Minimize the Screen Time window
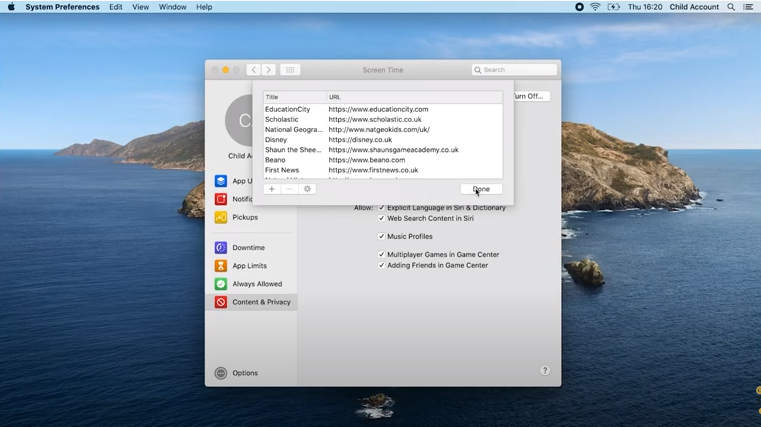This screenshot has height=427, width=761. (226, 70)
